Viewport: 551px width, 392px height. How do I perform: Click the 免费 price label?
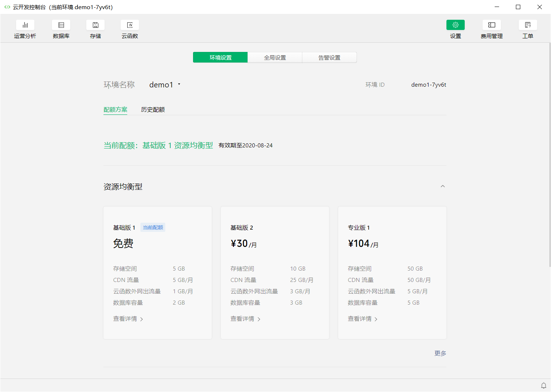(x=123, y=244)
